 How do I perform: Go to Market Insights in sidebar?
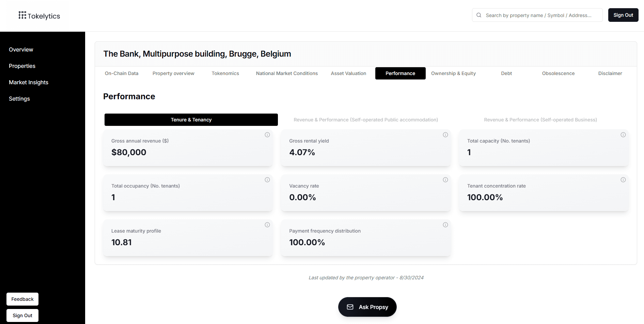(x=29, y=82)
